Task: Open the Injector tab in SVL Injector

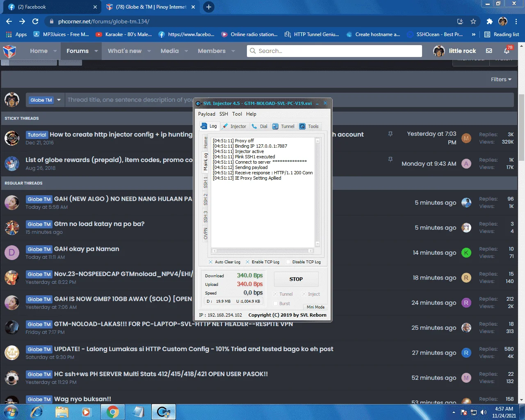Action: click(234, 126)
